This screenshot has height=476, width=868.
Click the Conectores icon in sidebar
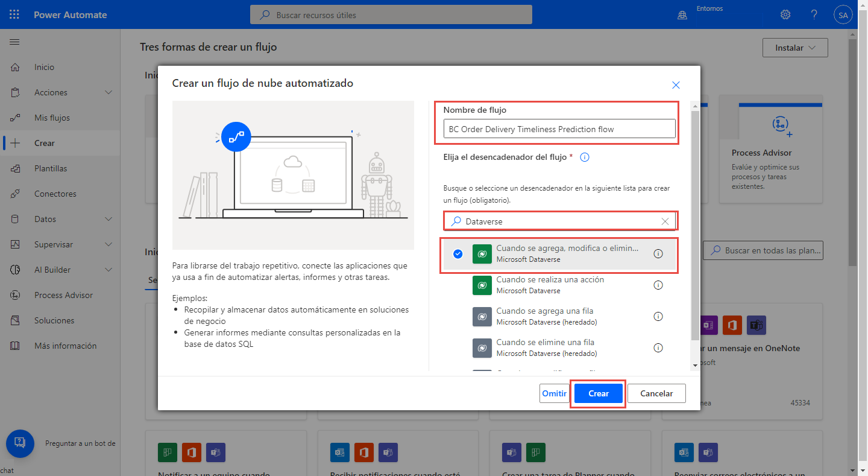[x=16, y=194]
